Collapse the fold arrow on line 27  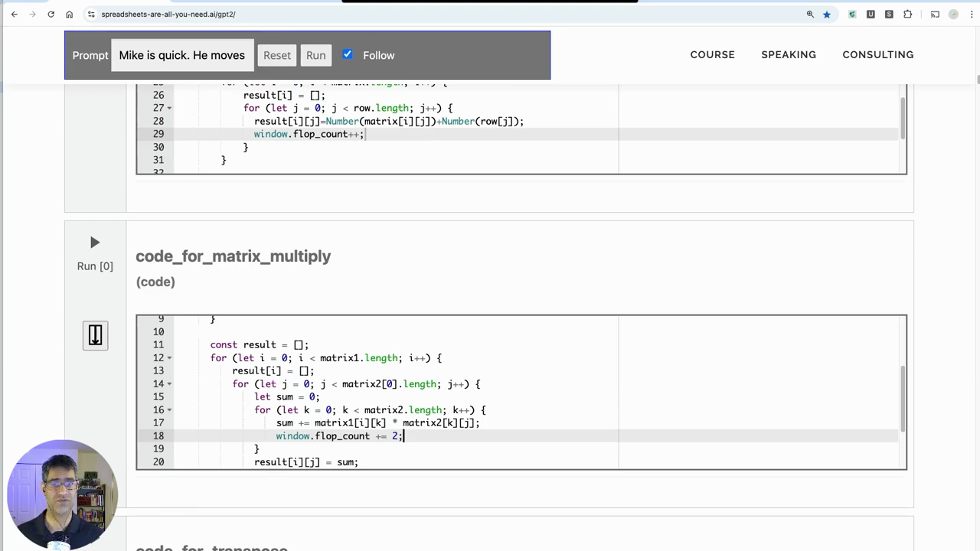[x=169, y=108]
